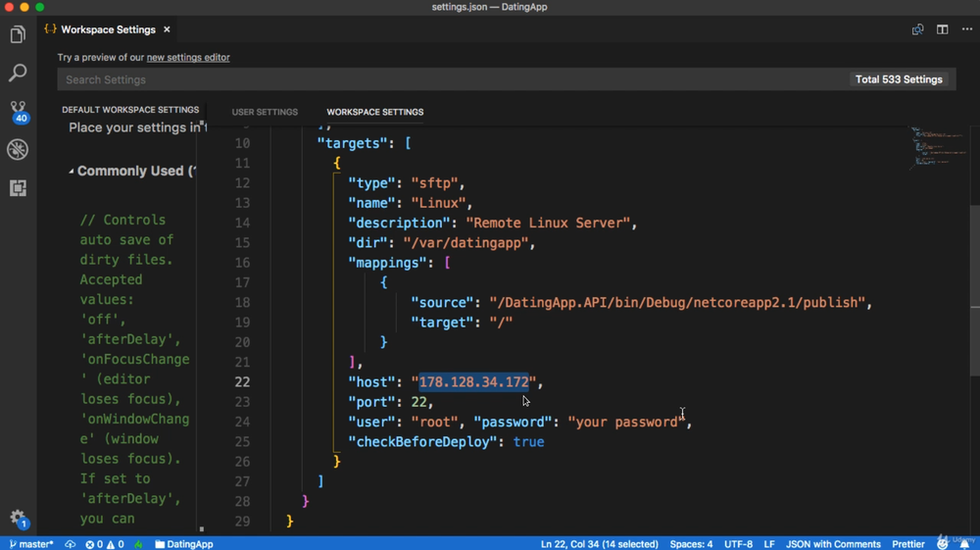
Task: Open the Debug view in activity bar
Action: coord(18,149)
